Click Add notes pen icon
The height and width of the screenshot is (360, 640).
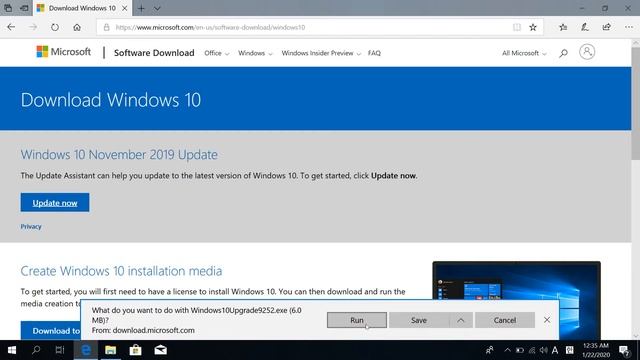(x=585, y=27)
